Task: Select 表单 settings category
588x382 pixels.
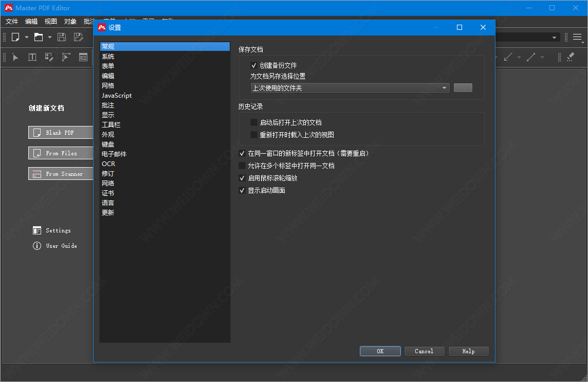Action: (x=165, y=66)
